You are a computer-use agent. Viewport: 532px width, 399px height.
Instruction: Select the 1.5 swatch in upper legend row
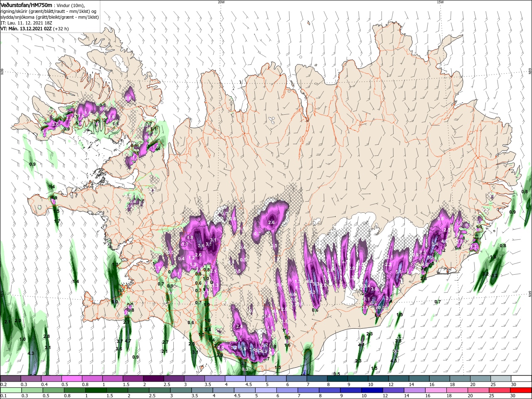pos(133,379)
